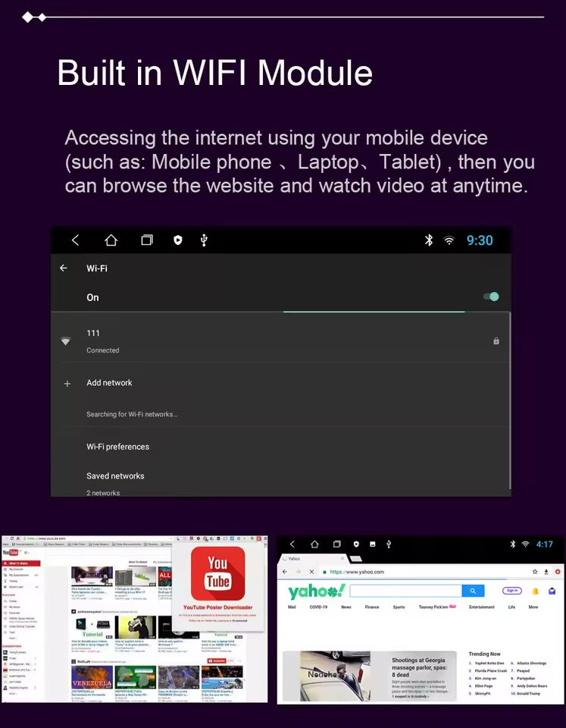The height and width of the screenshot is (728, 566).
Task: Click back arrow beside the Wi-Fi title
Action: click(64, 268)
